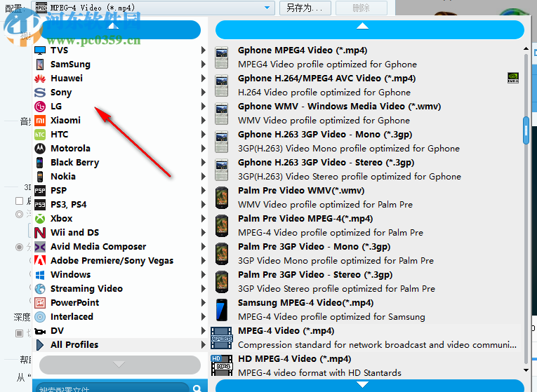Click the disabled 删除 delete button
The width and height of the screenshot is (537, 392).
point(362,8)
